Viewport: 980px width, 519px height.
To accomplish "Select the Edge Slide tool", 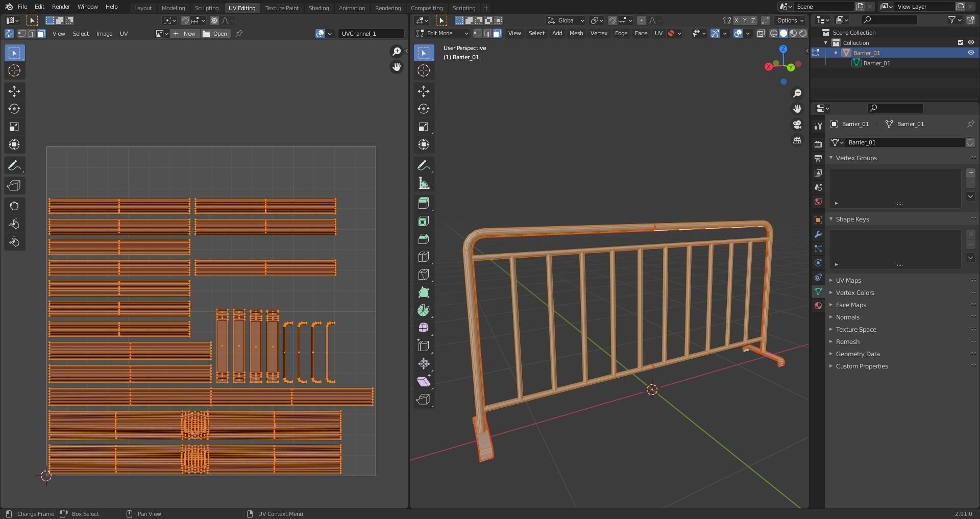I will [x=424, y=345].
